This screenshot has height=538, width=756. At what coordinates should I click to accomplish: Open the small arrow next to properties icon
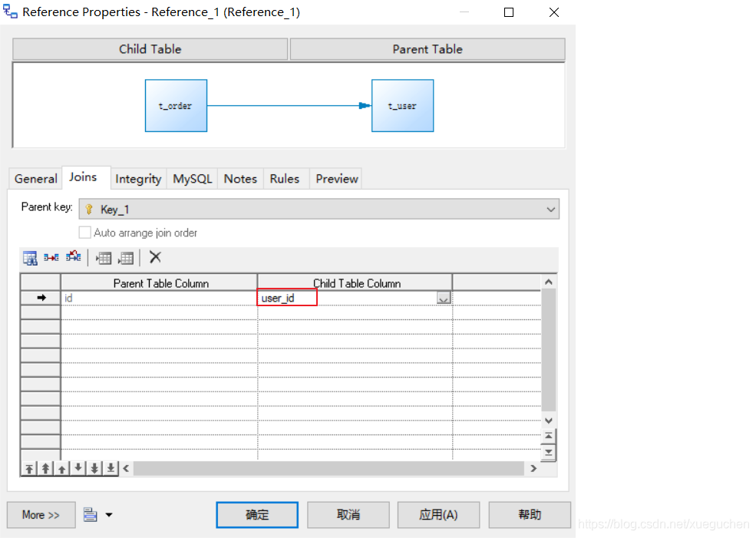click(x=109, y=515)
